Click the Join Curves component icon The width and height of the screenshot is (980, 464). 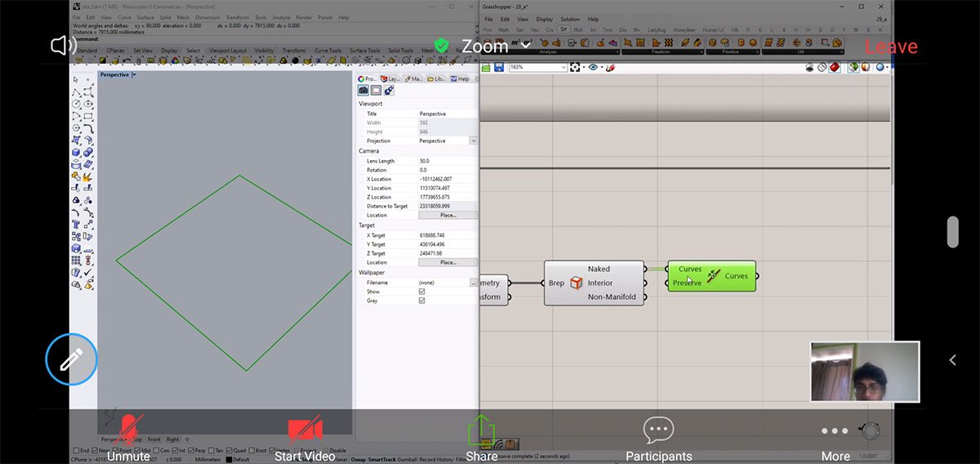(714, 276)
